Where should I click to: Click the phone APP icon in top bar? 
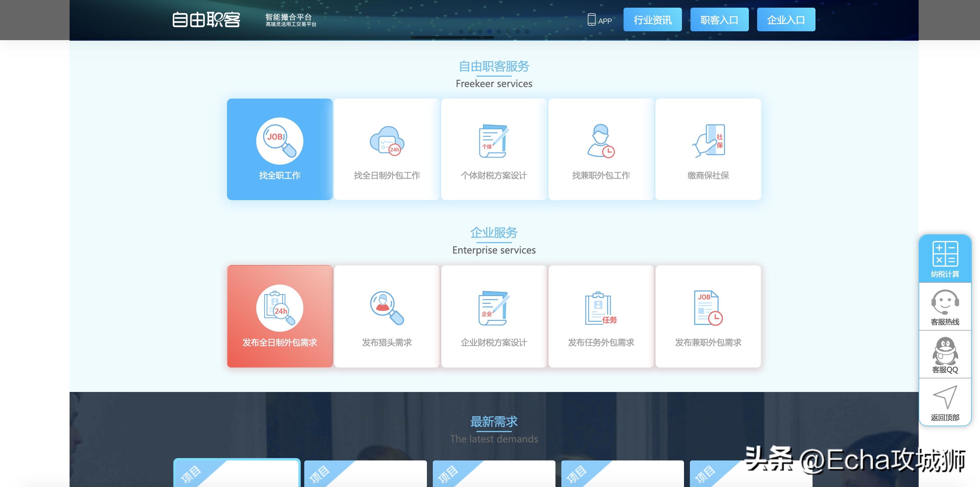(x=592, y=19)
